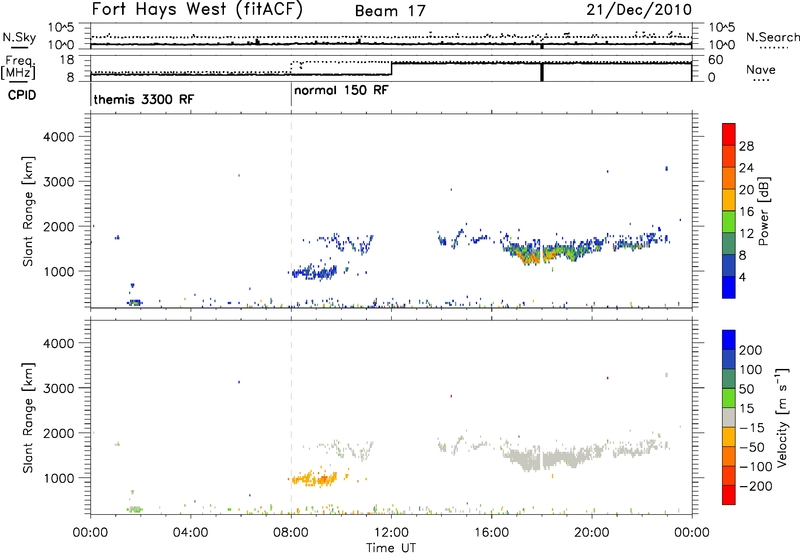Click the "Velocity [m s⁻¹]" colorbar title
Screen dimensions: 800x554
tap(781, 417)
